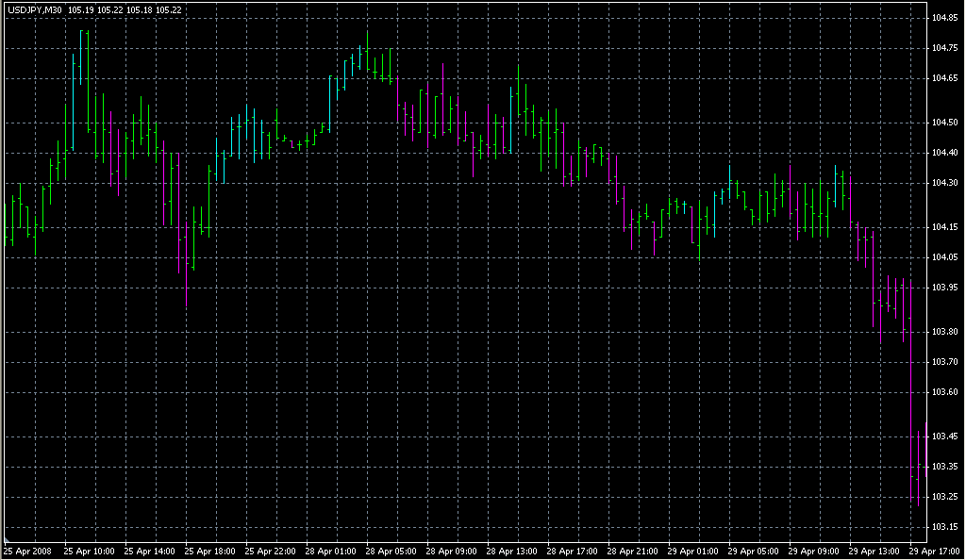Click the 103.45 price scale value

coord(945,436)
